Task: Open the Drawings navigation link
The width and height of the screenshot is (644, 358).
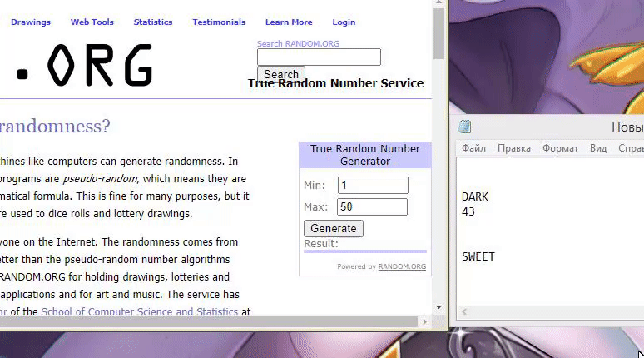Action: click(31, 22)
